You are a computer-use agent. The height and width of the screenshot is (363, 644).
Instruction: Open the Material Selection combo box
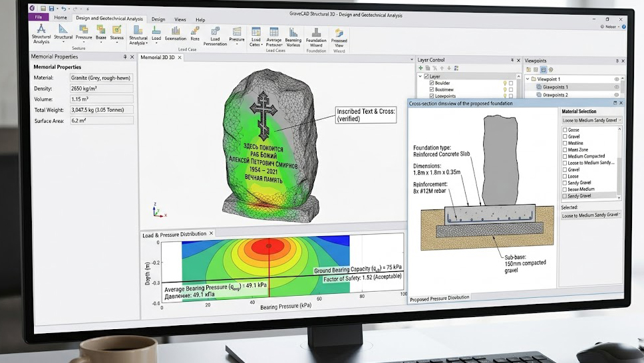coord(592,120)
